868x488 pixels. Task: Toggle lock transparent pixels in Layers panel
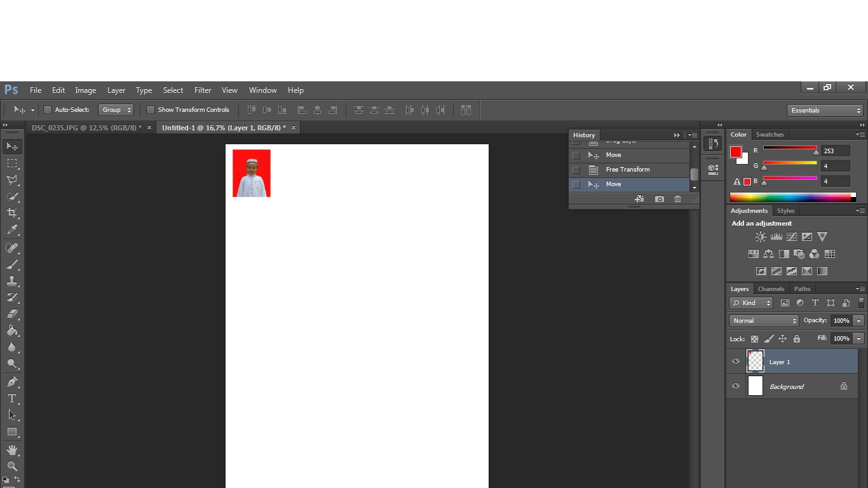(754, 339)
